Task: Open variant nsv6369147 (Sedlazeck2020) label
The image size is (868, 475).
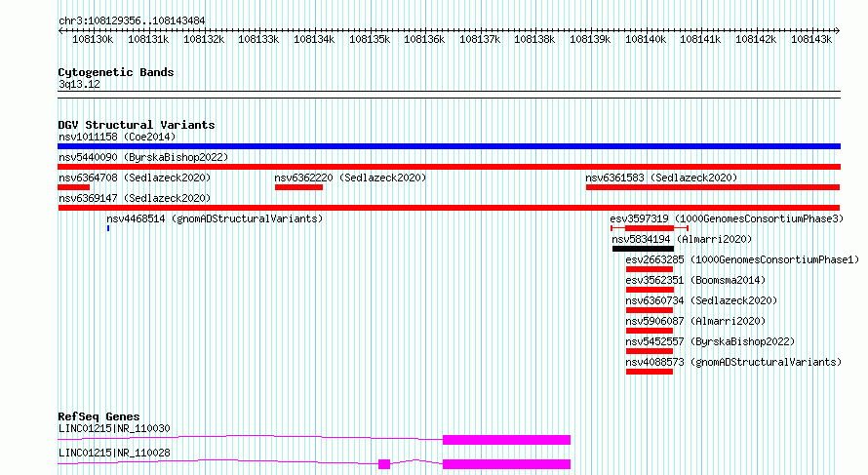Action: coord(135,198)
